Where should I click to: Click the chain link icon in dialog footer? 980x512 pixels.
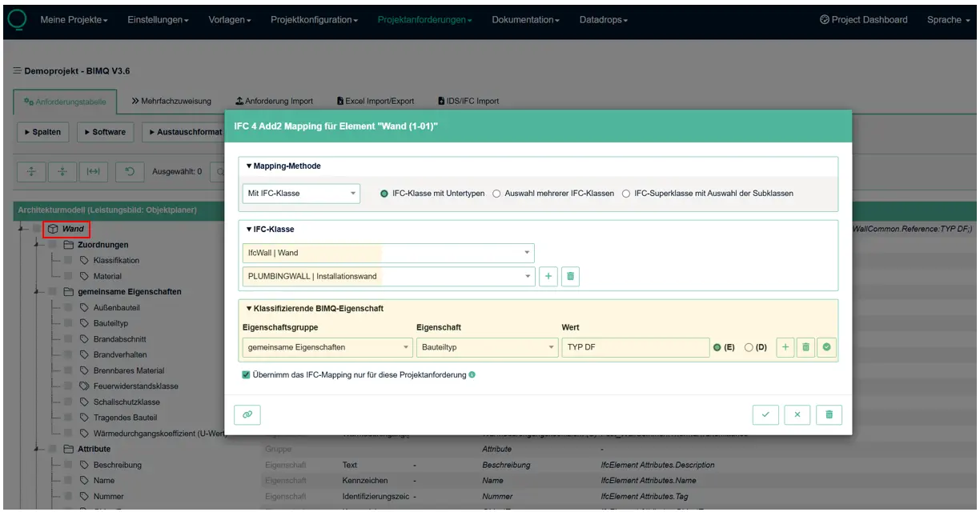point(247,414)
